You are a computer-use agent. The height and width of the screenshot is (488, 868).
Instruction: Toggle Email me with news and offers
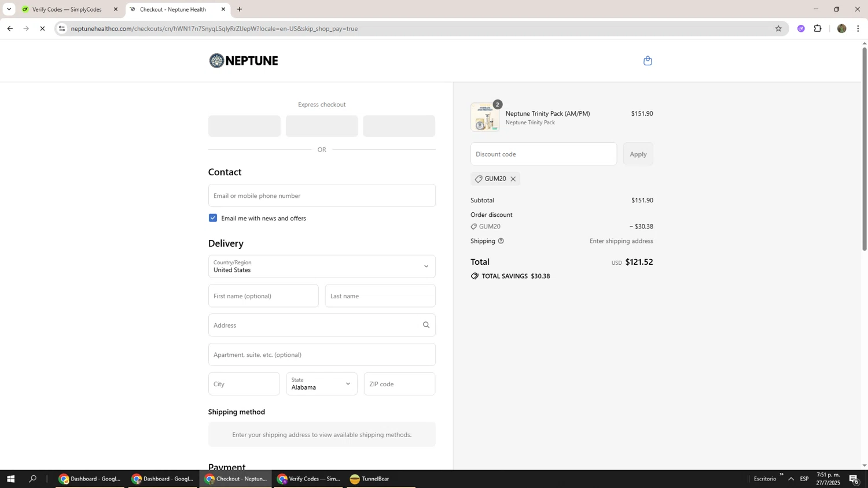213,218
